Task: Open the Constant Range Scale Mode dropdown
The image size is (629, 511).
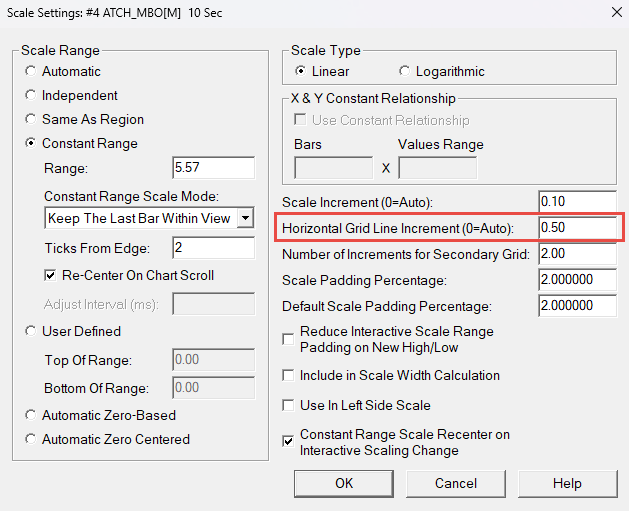Action: point(245,218)
